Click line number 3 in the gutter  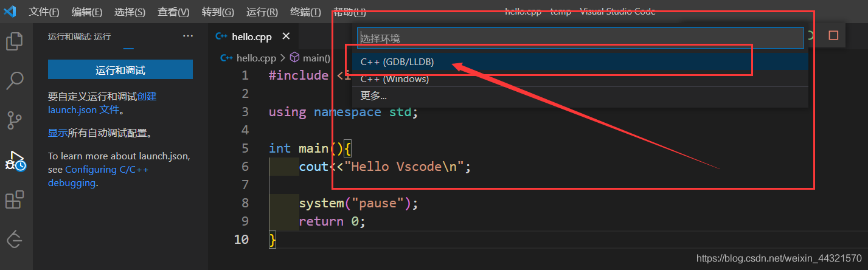(245, 112)
